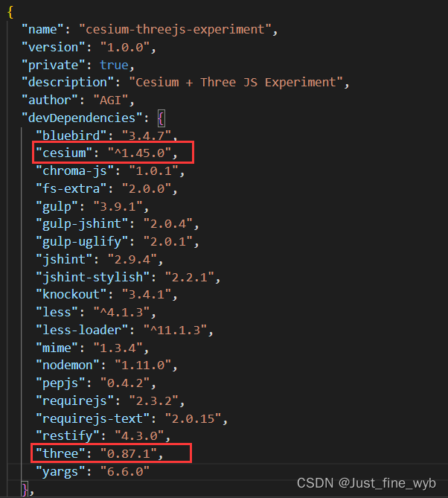
Task: Select the jshint version "2.9.4"
Action: 132,260
